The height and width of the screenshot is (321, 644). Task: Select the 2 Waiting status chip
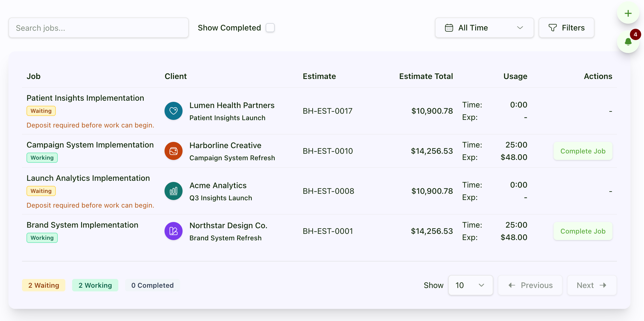tap(44, 285)
